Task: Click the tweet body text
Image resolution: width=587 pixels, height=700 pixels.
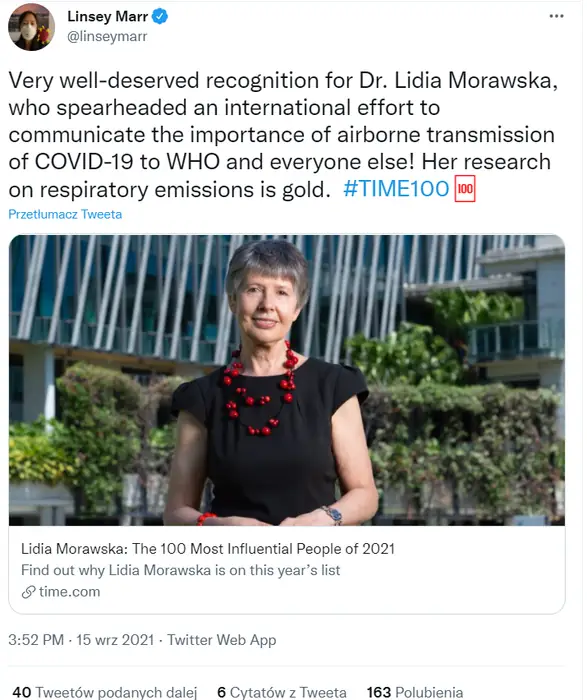Action: click(x=283, y=135)
